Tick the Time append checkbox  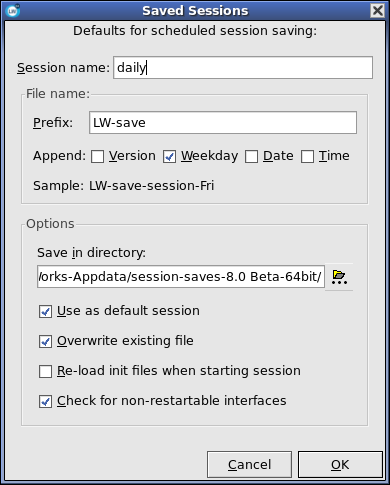307,156
